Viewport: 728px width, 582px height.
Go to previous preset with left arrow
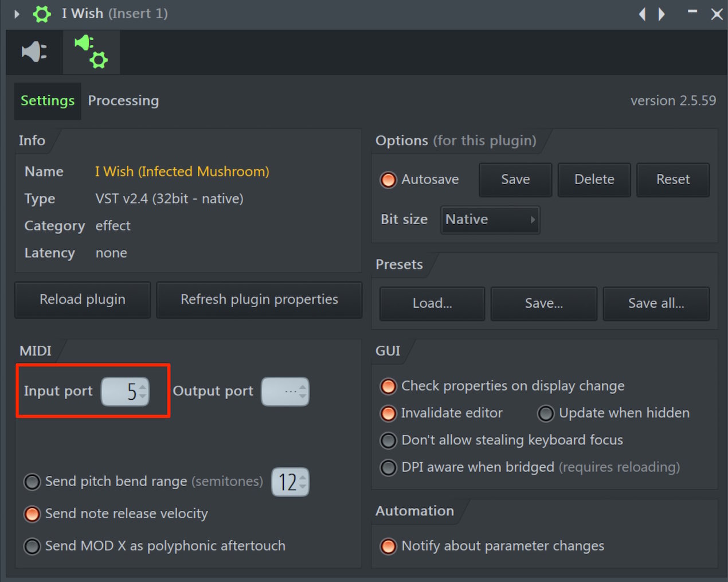[643, 14]
